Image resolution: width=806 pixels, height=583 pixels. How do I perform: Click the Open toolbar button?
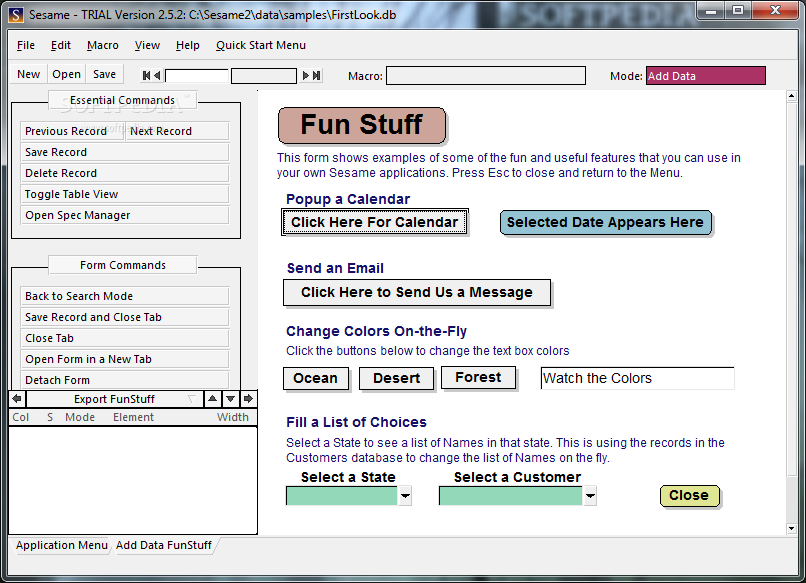(66, 74)
